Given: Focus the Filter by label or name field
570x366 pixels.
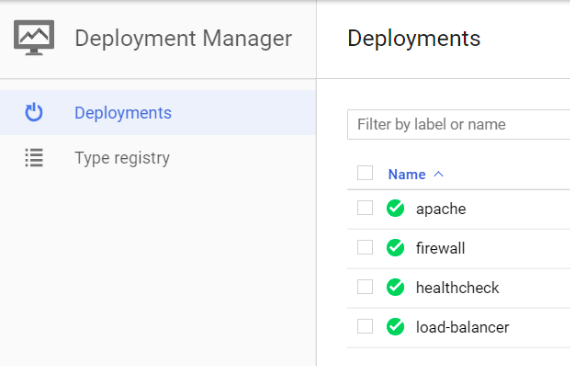Looking at the screenshot, I should [x=458, y=124].
